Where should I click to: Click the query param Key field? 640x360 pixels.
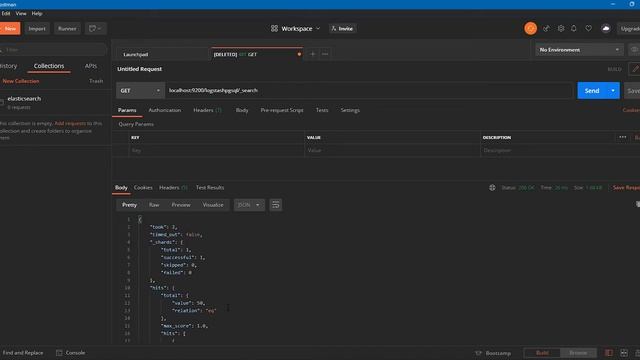coord(217,150)
